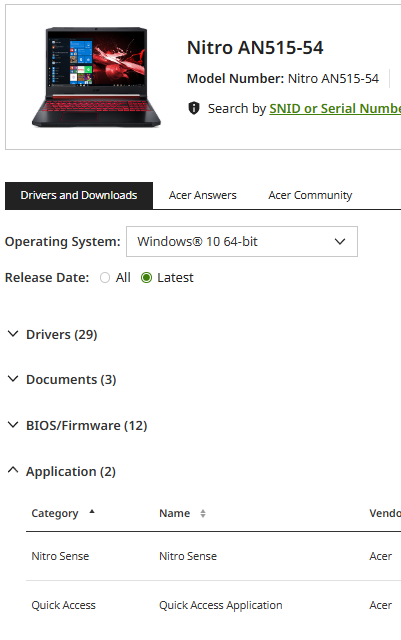Collapse the Application (2) section
401x640 pixels.
[62, 471]
